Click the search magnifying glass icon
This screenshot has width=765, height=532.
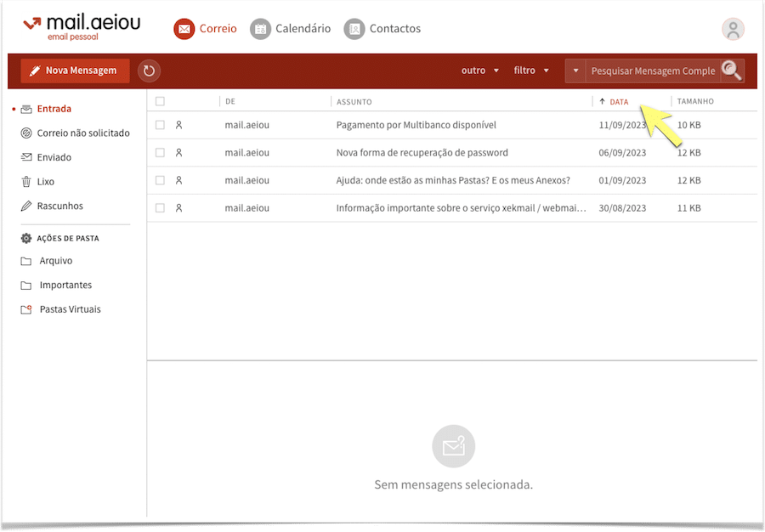pyautogui.click(x=731, y=71)
